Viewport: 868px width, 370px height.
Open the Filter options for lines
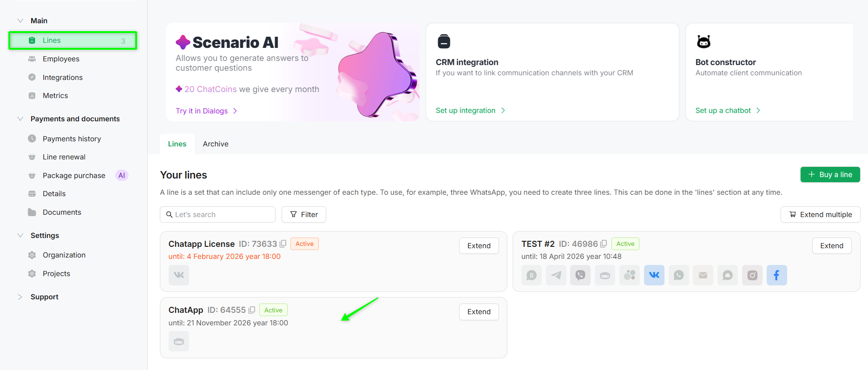pos(304,215)
